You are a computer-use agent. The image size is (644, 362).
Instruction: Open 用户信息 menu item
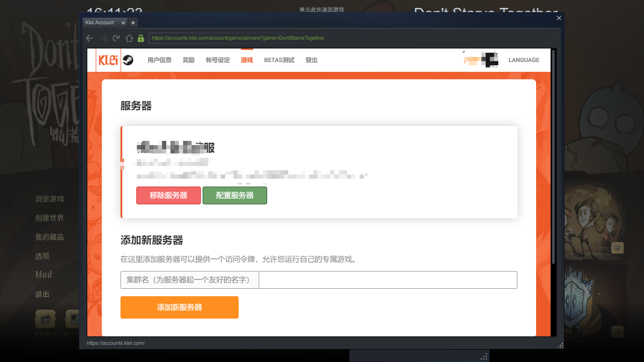point(159,60)
